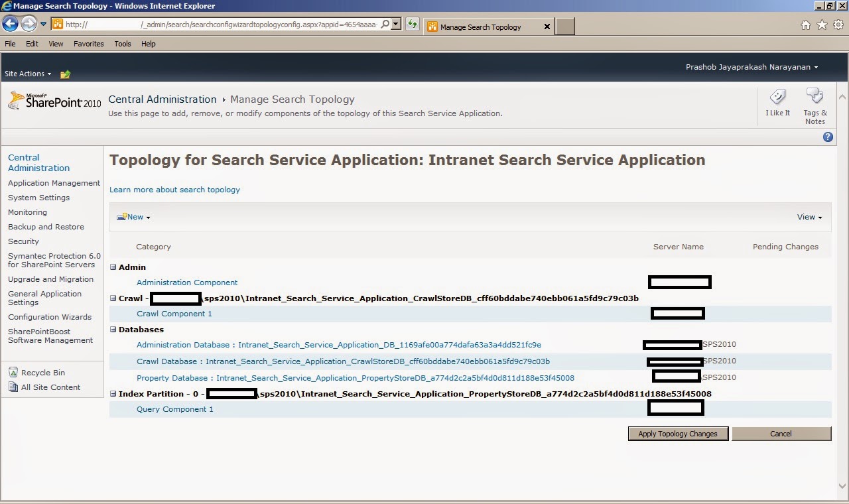The image size is (849, 504).
Task: Close the Manage Search Topology tab
Action: [x=547, y=27]
